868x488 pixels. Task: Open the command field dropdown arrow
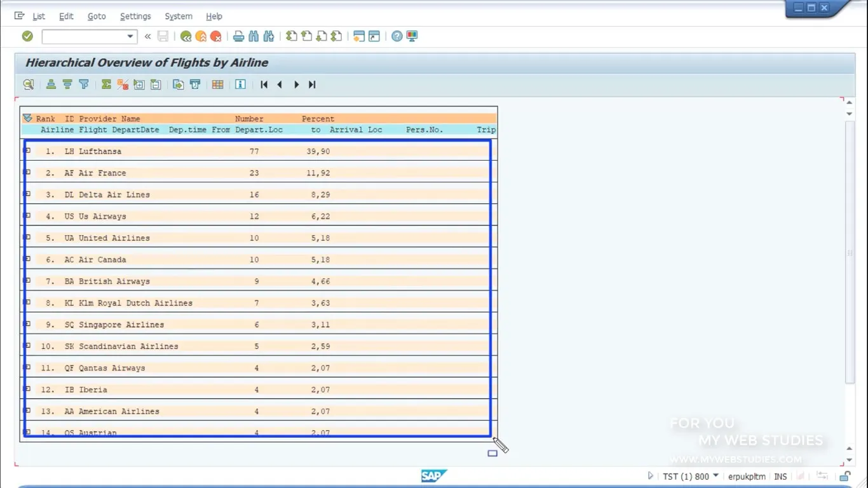pyautogui.click(x=130, y=36)
